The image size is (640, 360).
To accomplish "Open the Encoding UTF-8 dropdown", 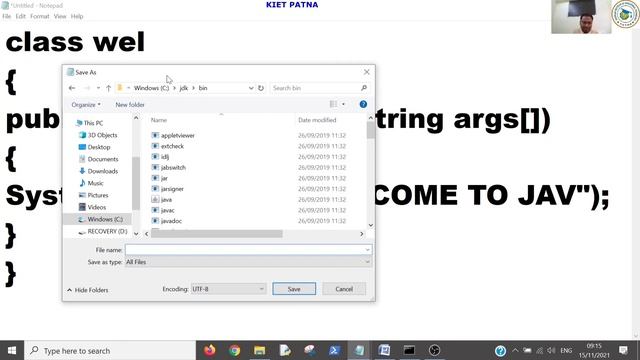I will (x=229, y=289).
